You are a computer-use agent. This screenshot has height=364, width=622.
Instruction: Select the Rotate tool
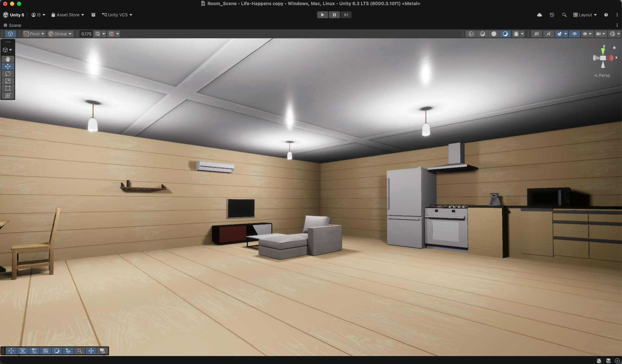[8, 74]
